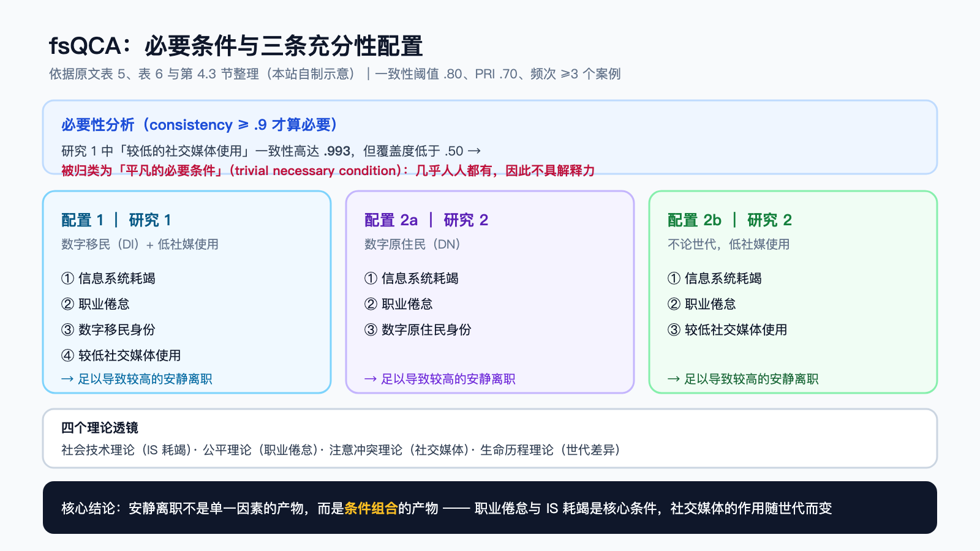
Task: Click '社会技术理论（IS 耗竭）' text
Action: (x=127, y=450)
